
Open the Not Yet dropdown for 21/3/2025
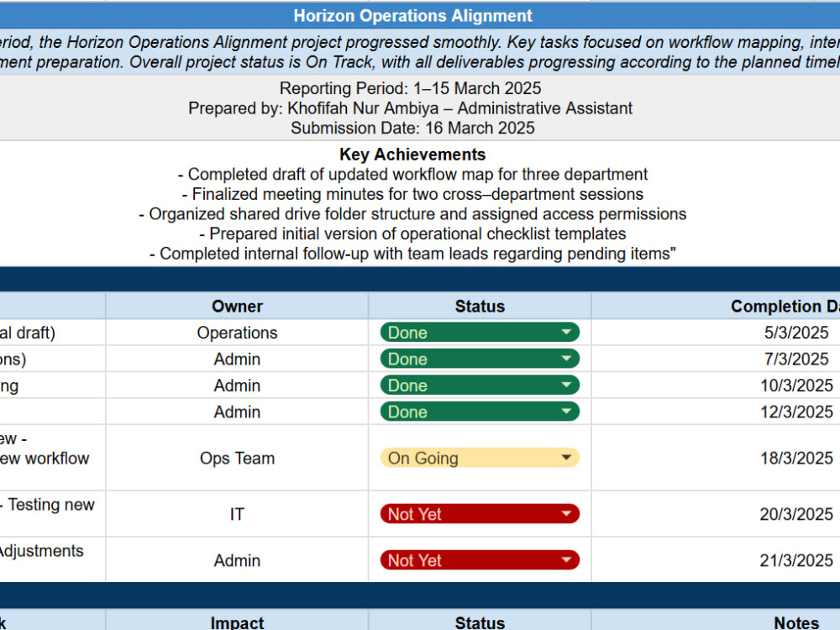[480, 560]
